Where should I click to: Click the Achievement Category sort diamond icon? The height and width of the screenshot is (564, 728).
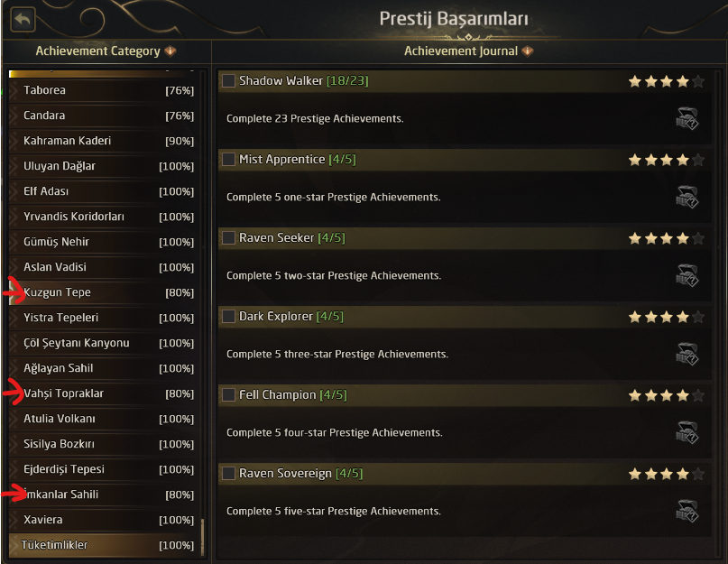(170, 51)
